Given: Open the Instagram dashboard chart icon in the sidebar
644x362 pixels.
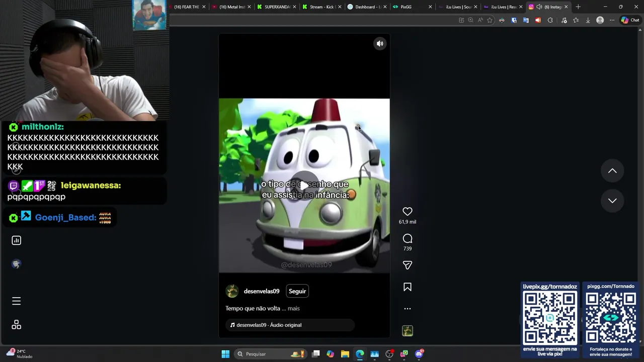Looking at the screenshot, I should 16,240.
